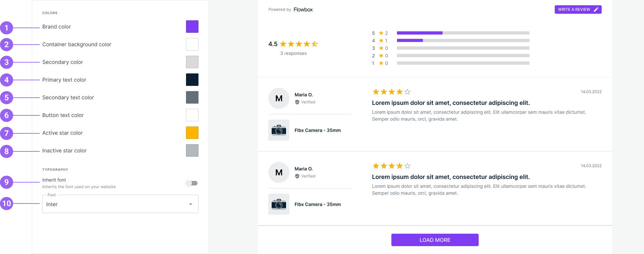Click the verified shield icon in first review
The width and height of the screenshot is (644, 254).
coord(297,102)
